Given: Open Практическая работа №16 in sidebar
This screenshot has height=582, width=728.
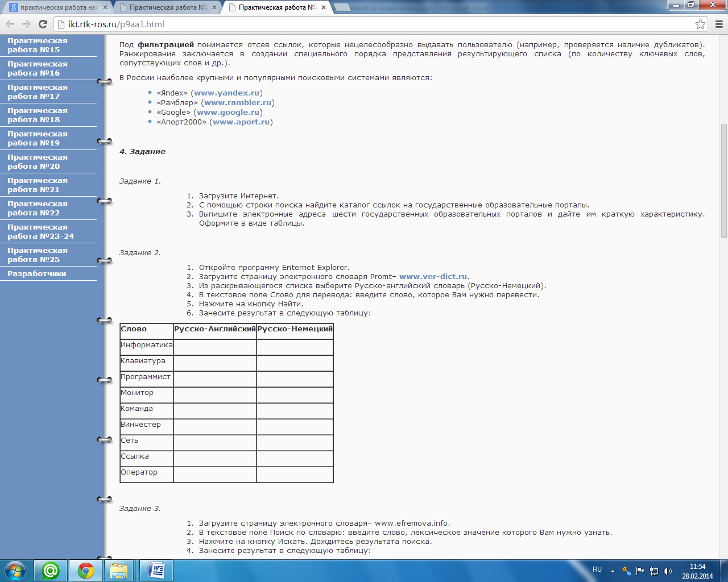Looking at the screenshot, I should point(38,69).
